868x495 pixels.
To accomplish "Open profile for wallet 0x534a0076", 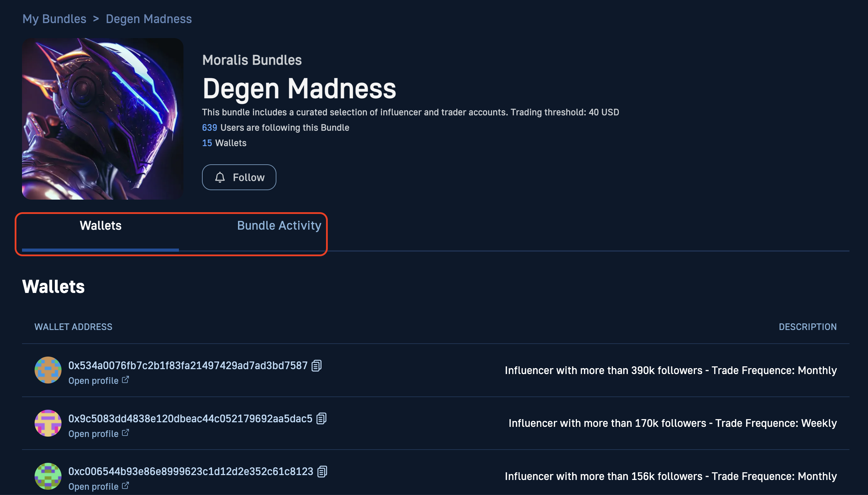I will point(99,381).
